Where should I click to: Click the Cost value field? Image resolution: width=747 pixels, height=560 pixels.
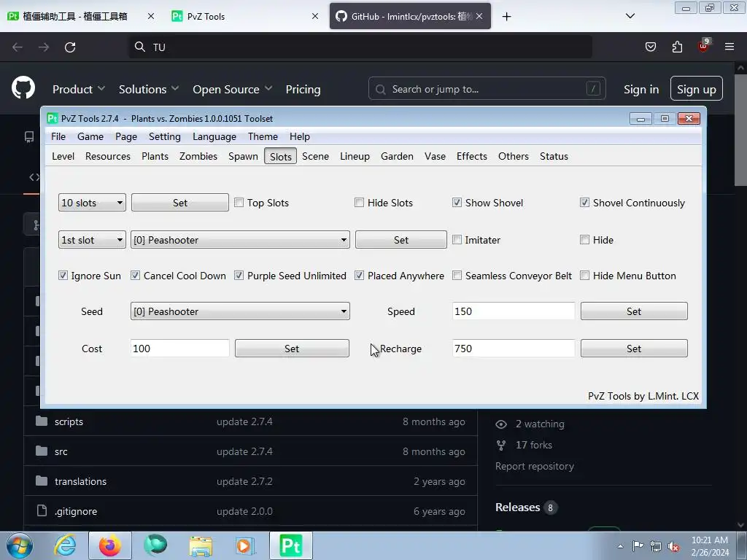tap(179, 348)
